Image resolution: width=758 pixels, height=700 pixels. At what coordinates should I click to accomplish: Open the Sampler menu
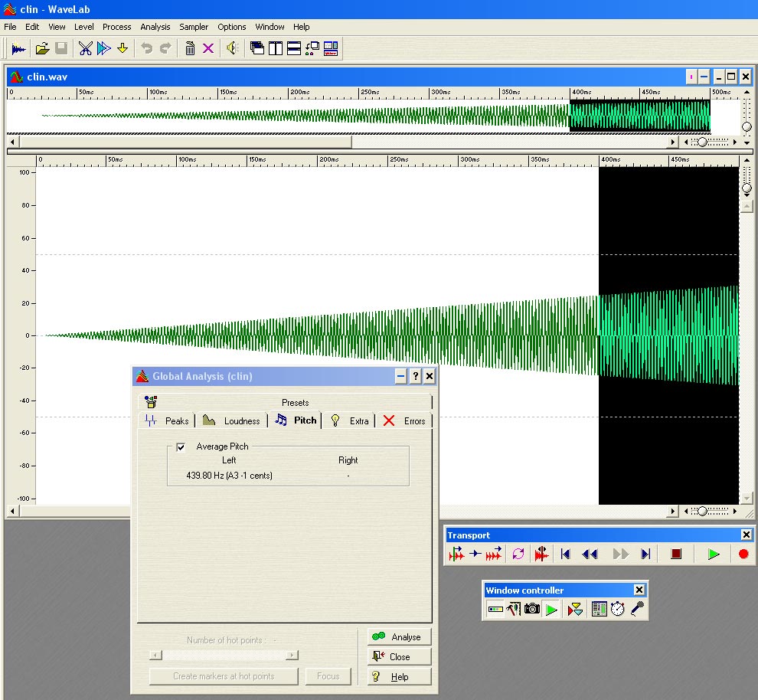click(x=194, y=27)
